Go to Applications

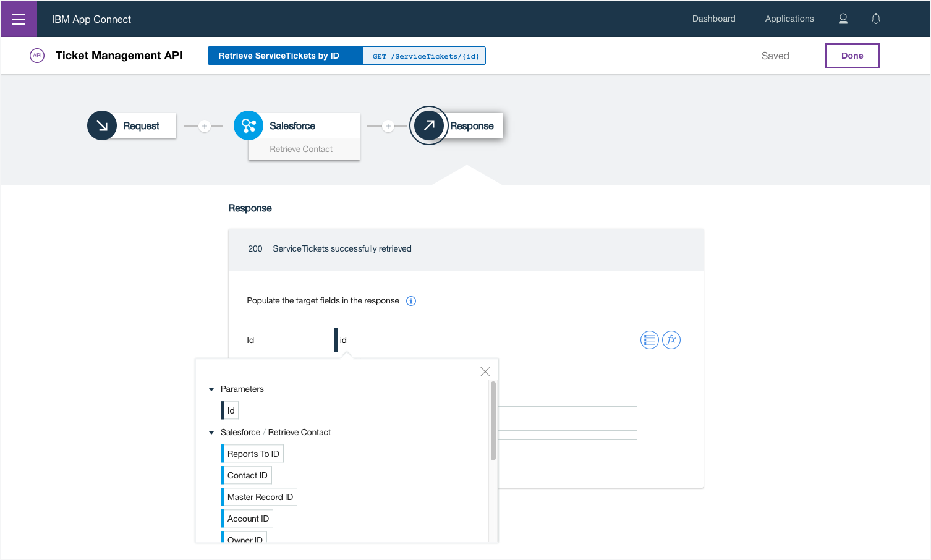point(789,19)
